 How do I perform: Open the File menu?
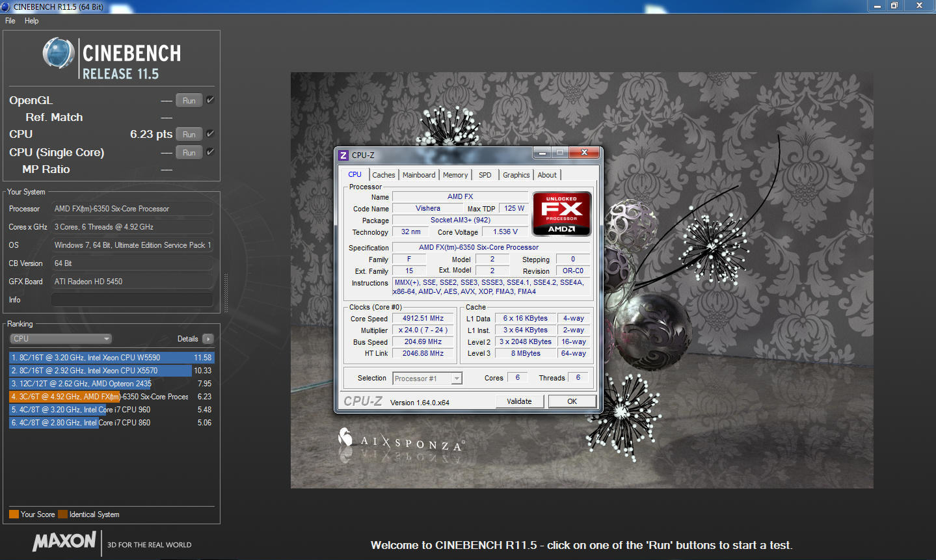coord(10,21)
